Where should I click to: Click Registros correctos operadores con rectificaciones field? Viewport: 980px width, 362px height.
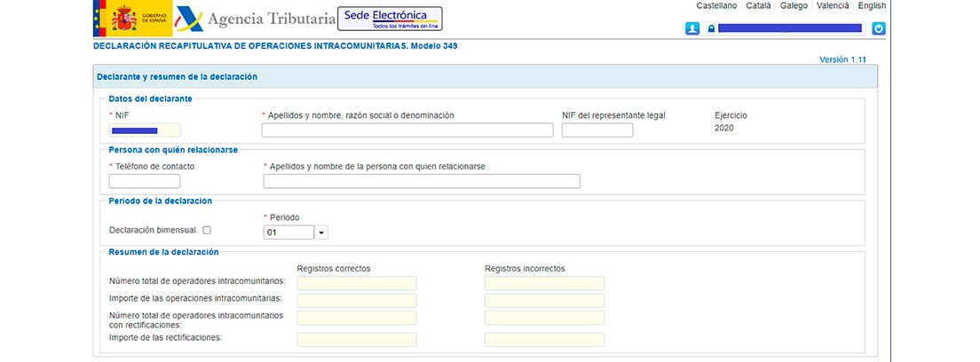(357, 318)
